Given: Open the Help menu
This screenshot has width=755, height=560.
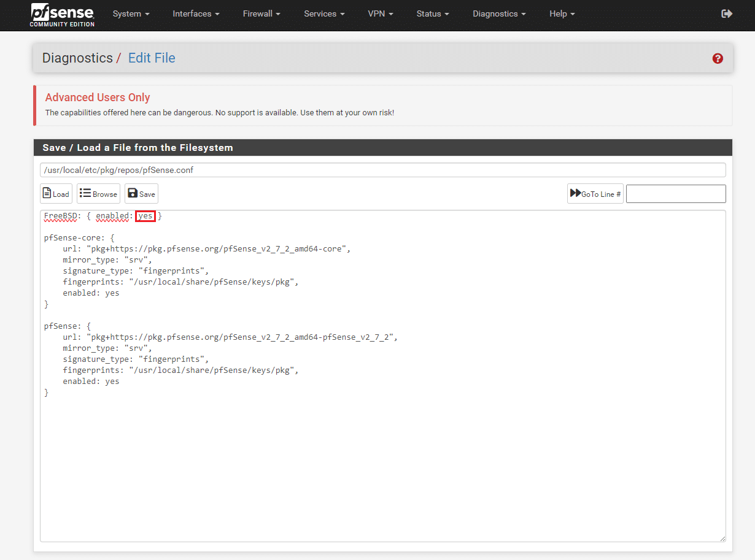Looking at the screenshot, I should [562, 13].
